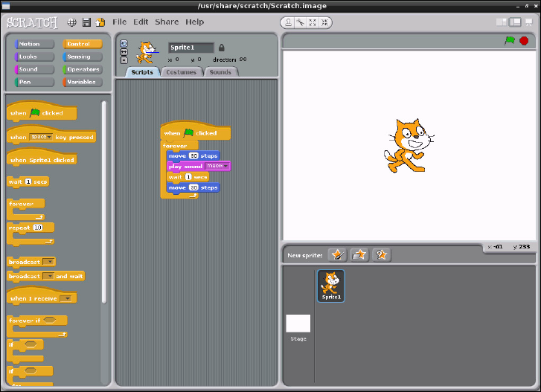Open the Edit menu

pos(141,22)
